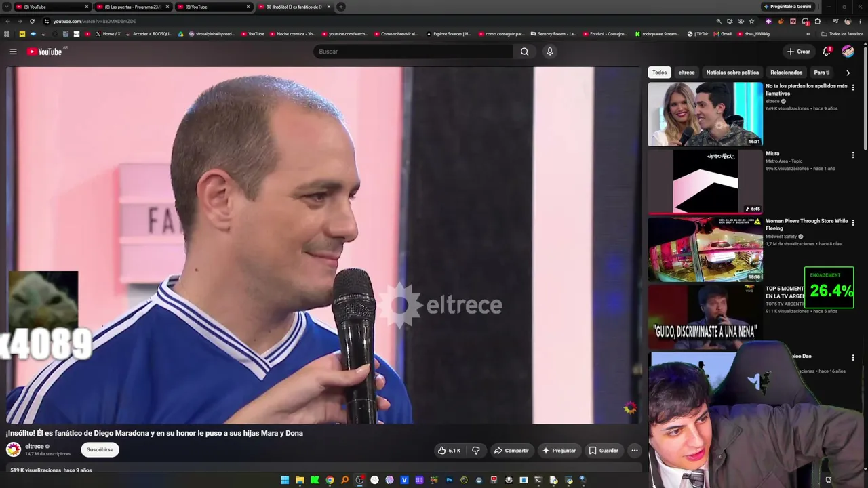Viewport: 868px width, 488px height.
Task: Open the Chrome extensions puzzle icon
Action: tap(817, 21)
